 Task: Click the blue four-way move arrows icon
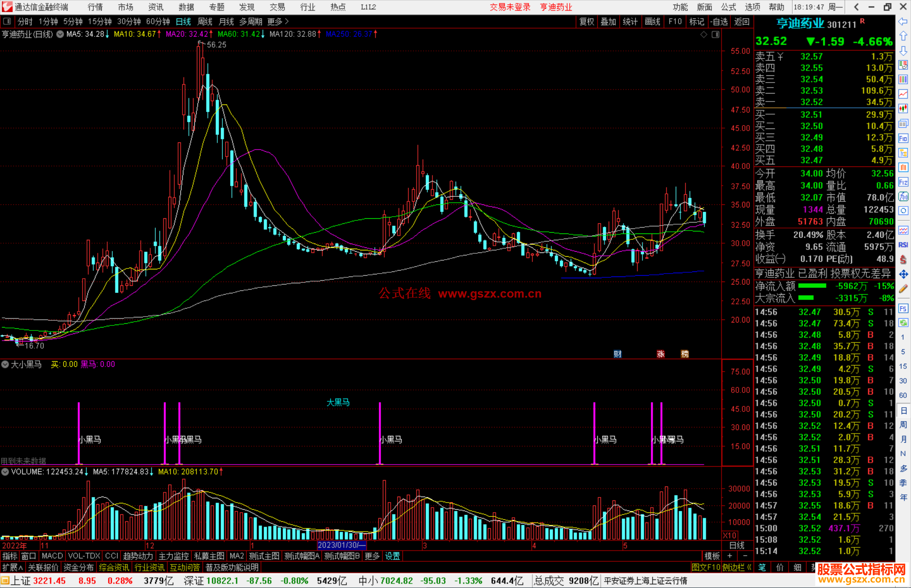click(903, 274)
